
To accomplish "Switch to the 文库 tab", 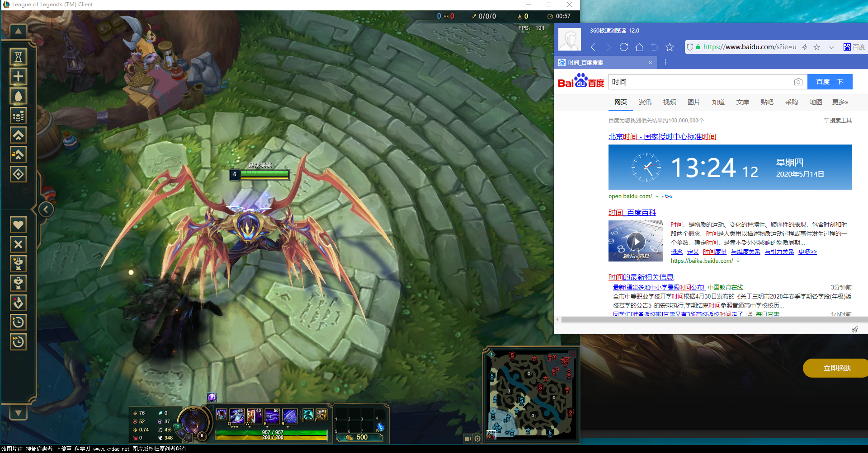I will pyautogui.click(x=742, y=102).
